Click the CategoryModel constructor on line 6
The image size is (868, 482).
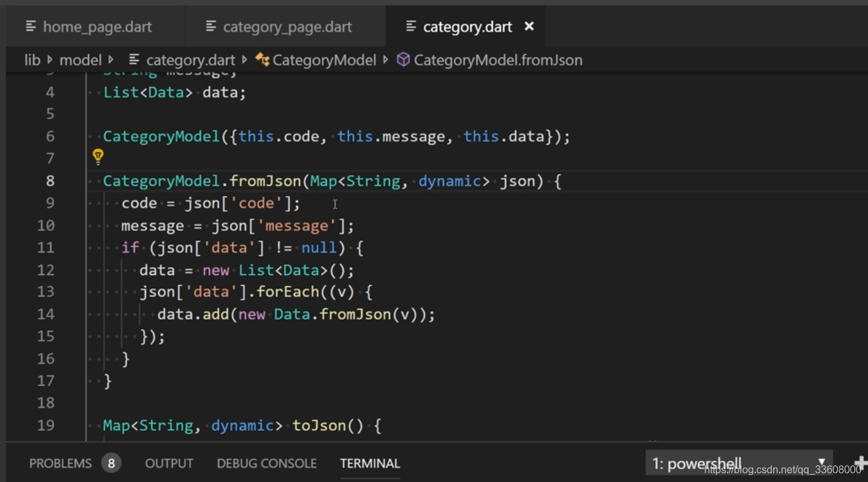pos(337,137)
